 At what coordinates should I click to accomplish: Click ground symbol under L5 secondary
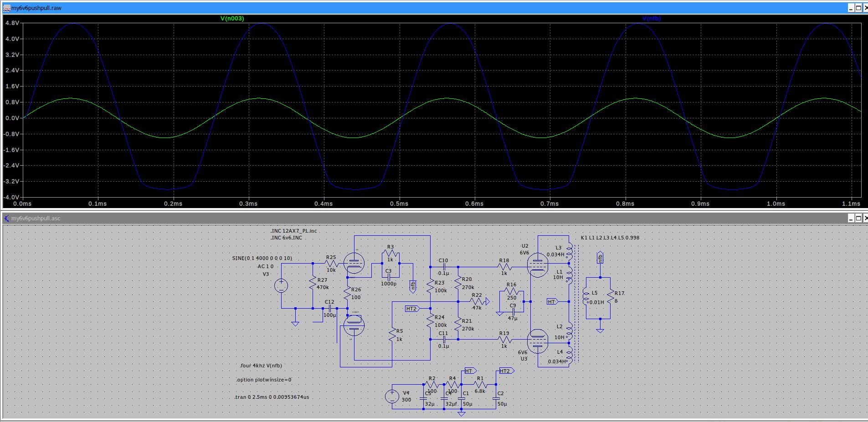coord(600,330)
